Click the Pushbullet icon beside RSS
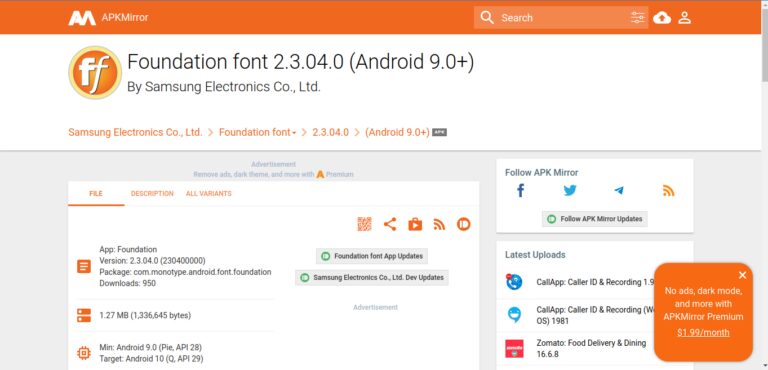 tap(463, 224)
